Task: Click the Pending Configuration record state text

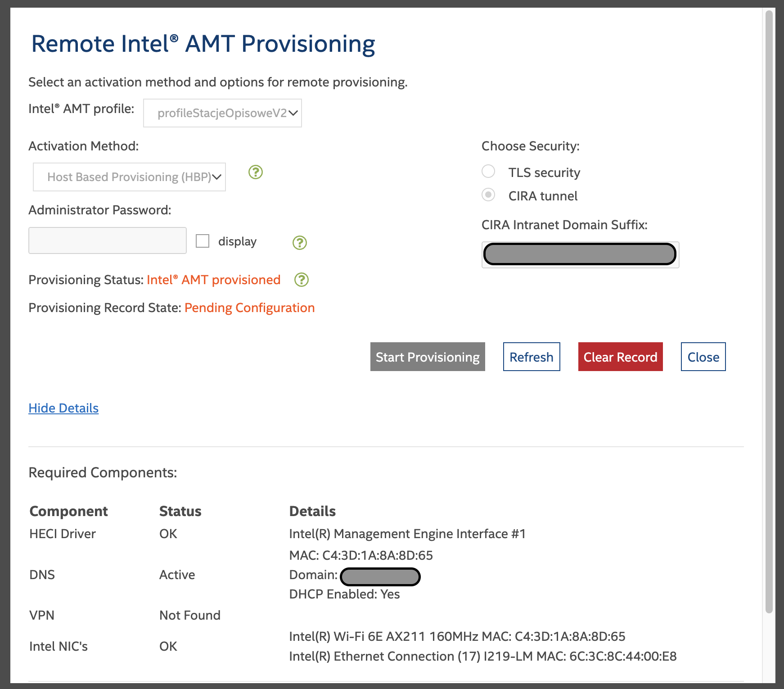Action: [250, 308]
